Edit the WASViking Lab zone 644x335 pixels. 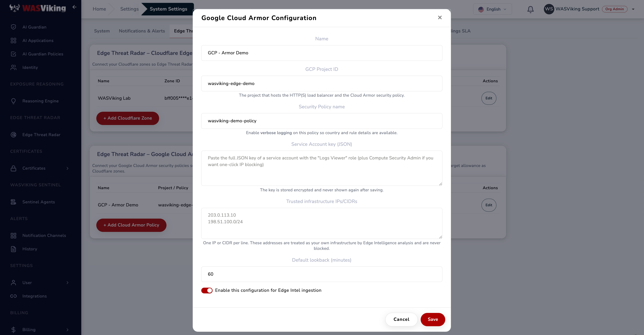(488, 98)
